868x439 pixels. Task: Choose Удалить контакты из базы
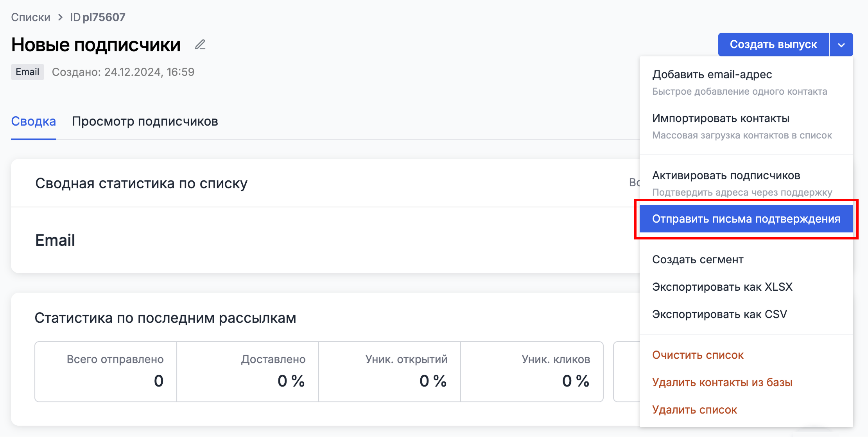[x=722, y=382]
